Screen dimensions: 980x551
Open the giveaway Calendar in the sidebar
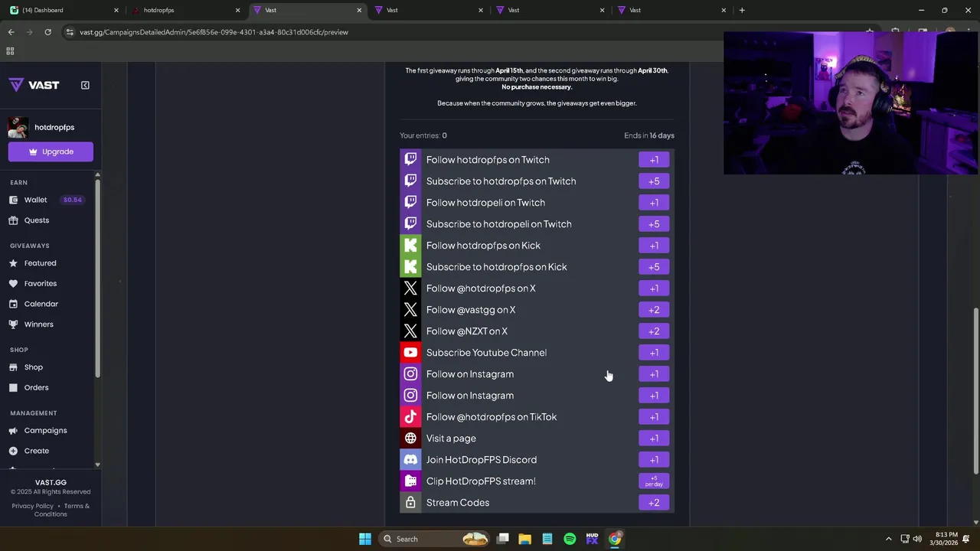41,304
